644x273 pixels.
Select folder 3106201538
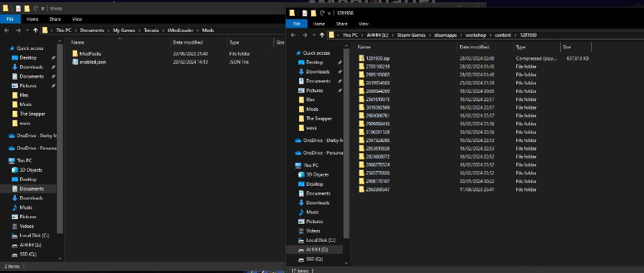(x=378, y=132)
